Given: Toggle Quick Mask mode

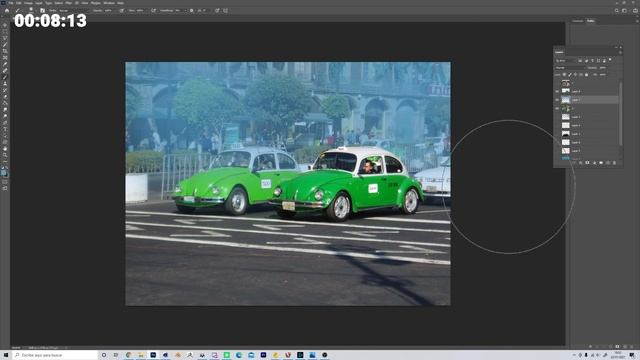Looking at the screenshot, I should tap(5, 182).
